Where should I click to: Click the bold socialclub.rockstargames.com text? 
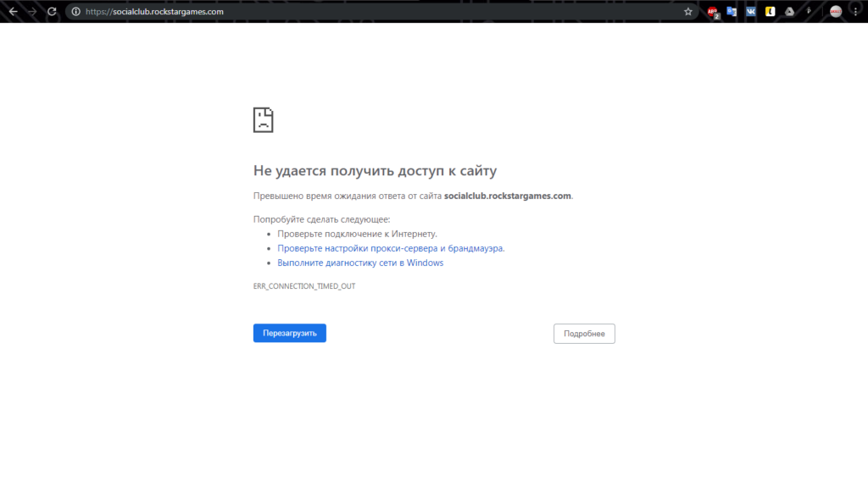(508, 196)
